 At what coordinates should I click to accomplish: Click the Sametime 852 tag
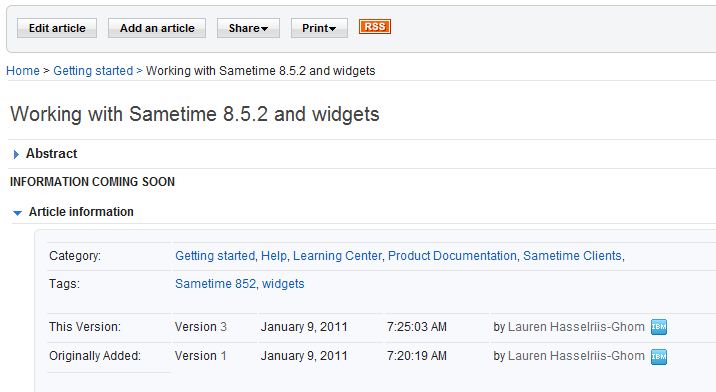(x=216, y=284)
